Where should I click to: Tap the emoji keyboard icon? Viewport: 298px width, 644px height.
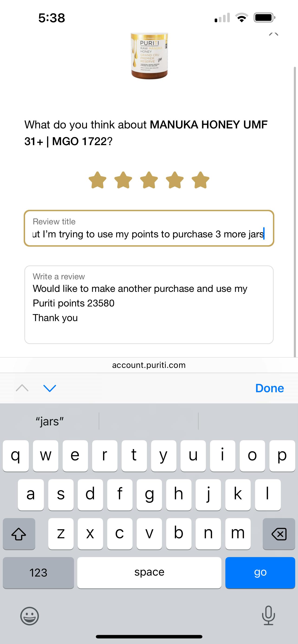pyautogui.click(x=29, y=616)
